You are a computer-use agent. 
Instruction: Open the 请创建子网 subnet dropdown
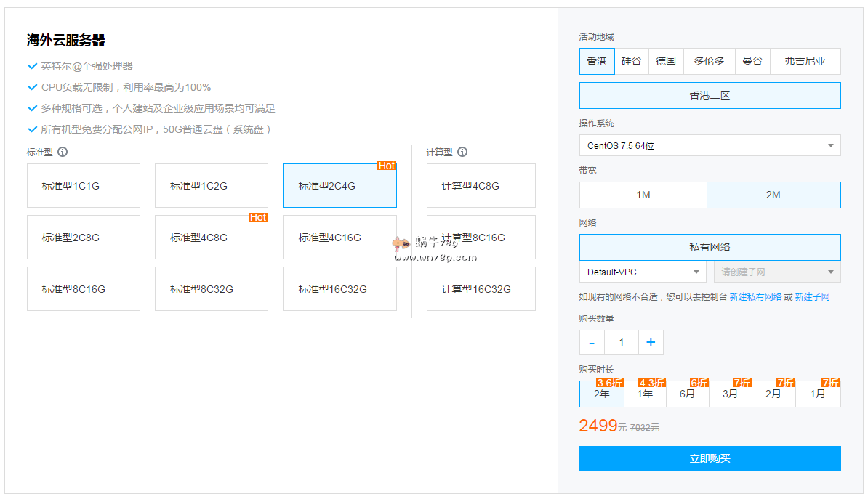[776, 272]
